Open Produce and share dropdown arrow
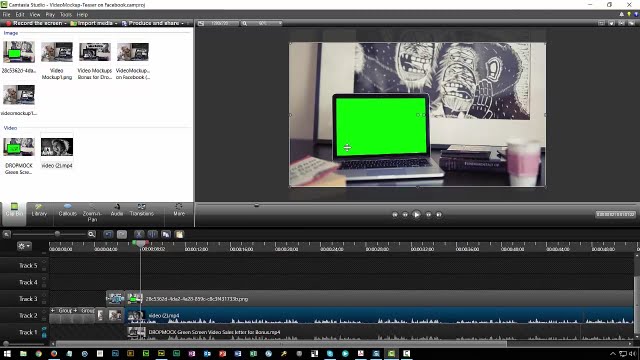640x360 pixels. click(182, 23)
